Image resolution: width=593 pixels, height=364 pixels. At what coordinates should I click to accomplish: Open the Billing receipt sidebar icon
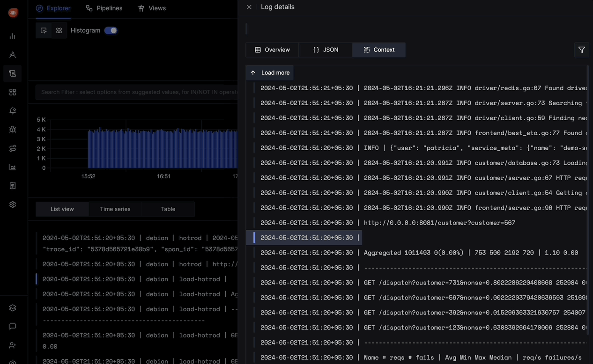[x=13, y=186]
